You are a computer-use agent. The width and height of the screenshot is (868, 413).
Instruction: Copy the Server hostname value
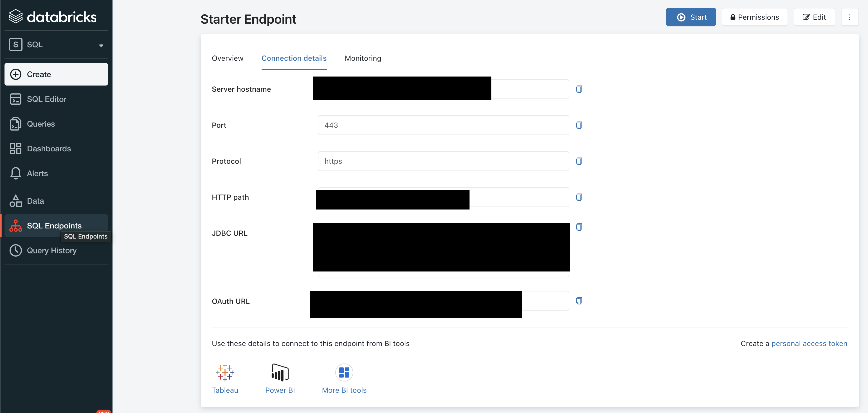(579, 89)
